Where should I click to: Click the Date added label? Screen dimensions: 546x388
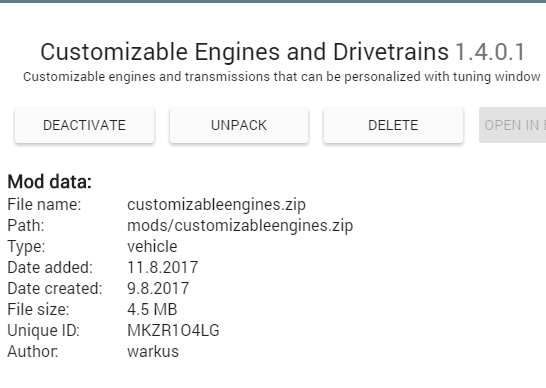tap(50, 267)
